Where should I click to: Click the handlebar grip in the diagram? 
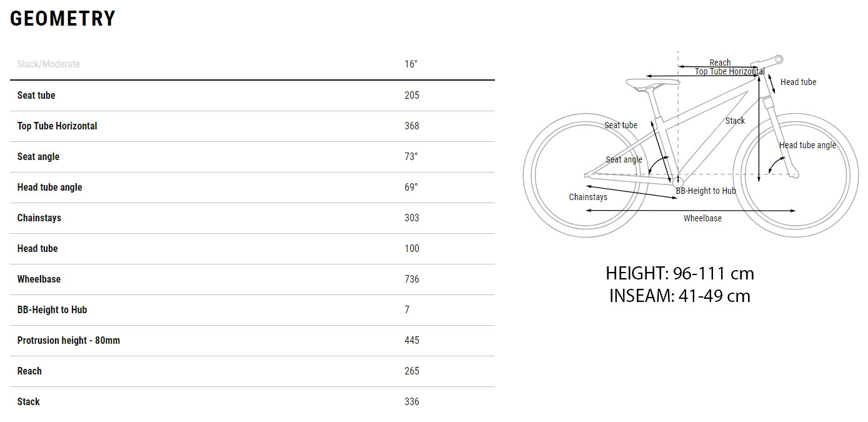tap(778, 59)
